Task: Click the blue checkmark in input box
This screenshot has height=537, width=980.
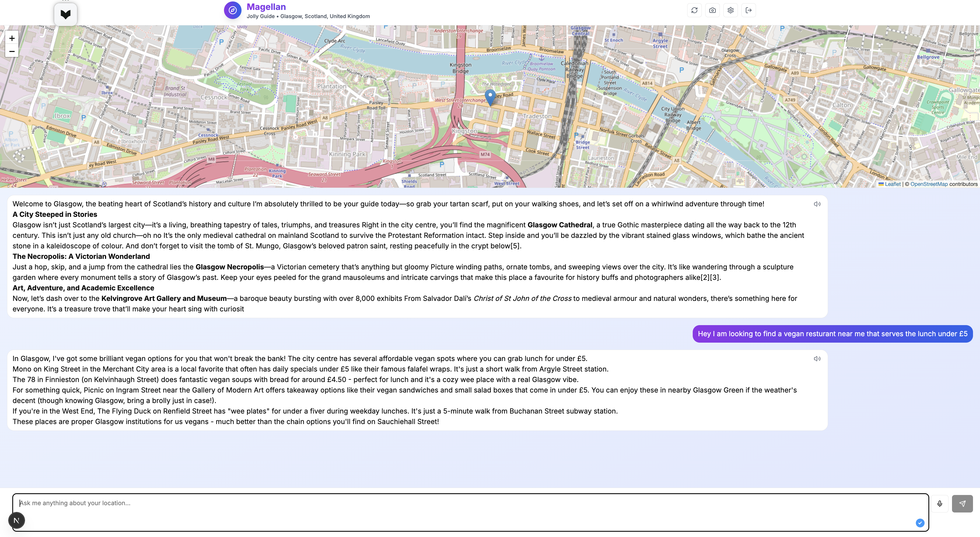Action: point(920,523)
